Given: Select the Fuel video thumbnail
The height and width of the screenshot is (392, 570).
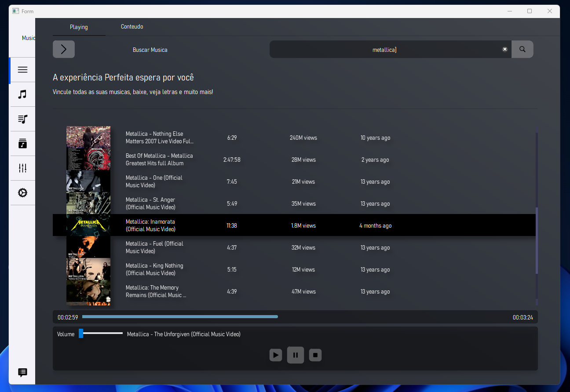Looking at the screenshot, I should pos(88,247).
